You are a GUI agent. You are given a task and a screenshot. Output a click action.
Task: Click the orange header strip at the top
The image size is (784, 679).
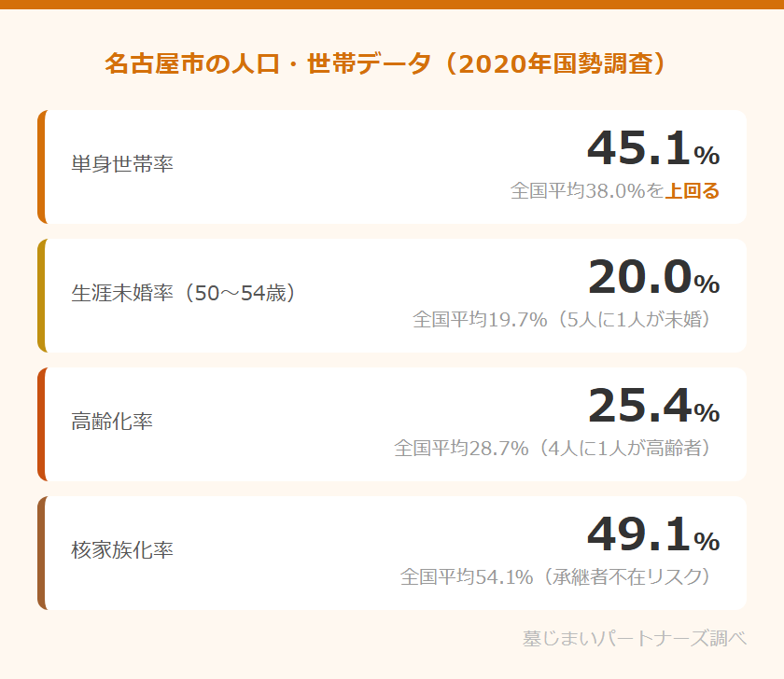[x=392, y=4]
